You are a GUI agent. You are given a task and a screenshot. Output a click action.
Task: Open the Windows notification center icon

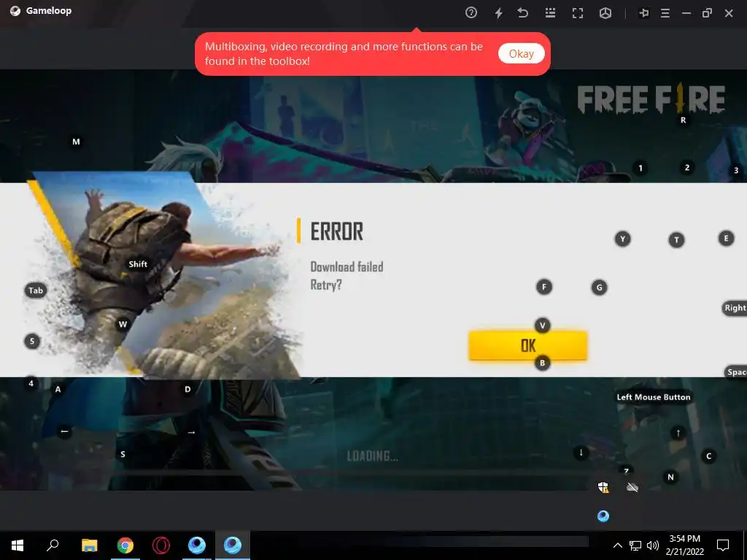[723, 545]
